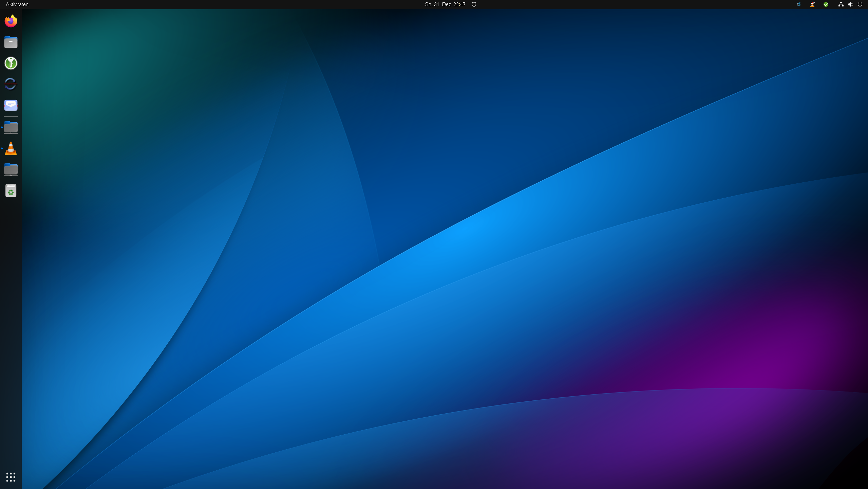Image resolution: width=868 pixels, height=489 pixels.
Task: Open volume speaker indicator
Action: point(850,4)
